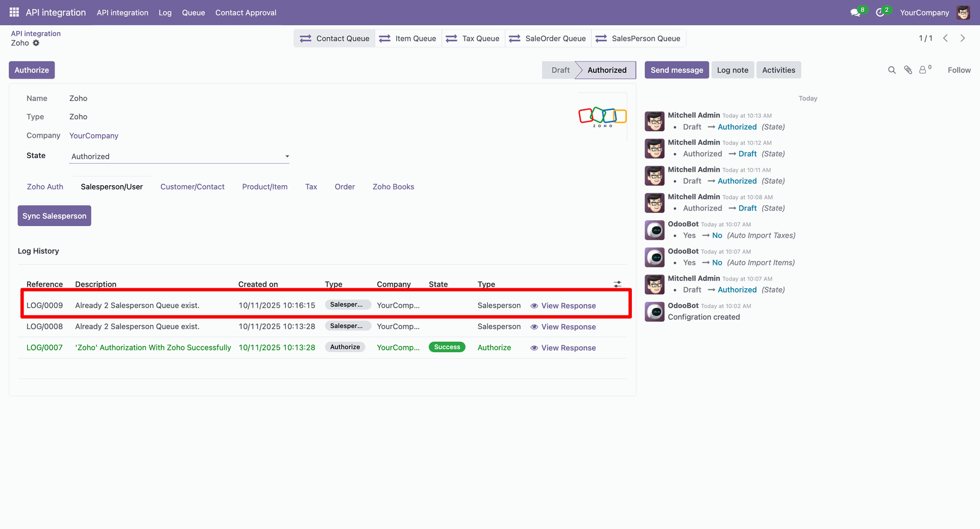Click the Zoho logo image

click(602, 117)
